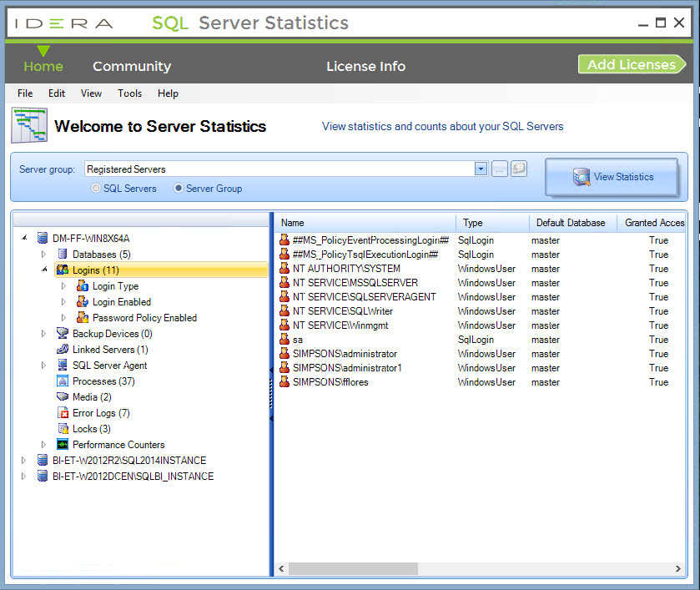Click the panel splitter collapse handle

pos(271,394)
